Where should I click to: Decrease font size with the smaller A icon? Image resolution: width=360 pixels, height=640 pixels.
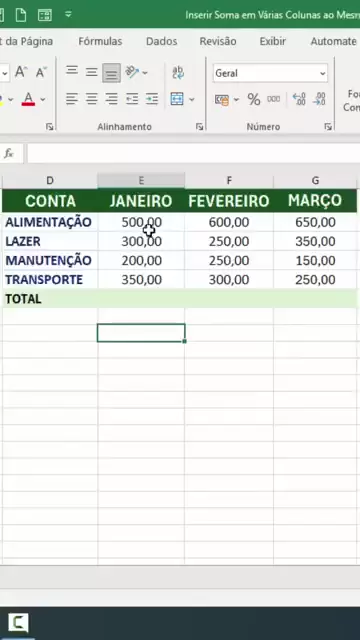click(41, 72)
